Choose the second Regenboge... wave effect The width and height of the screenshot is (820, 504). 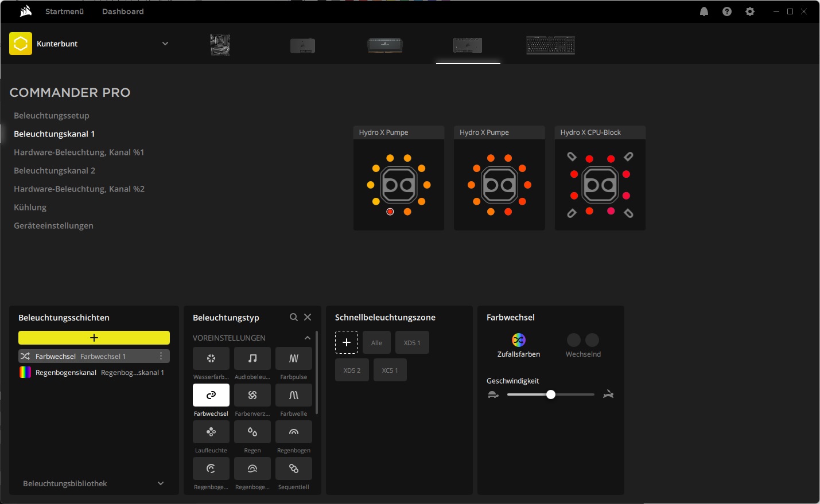pos(252,468)
